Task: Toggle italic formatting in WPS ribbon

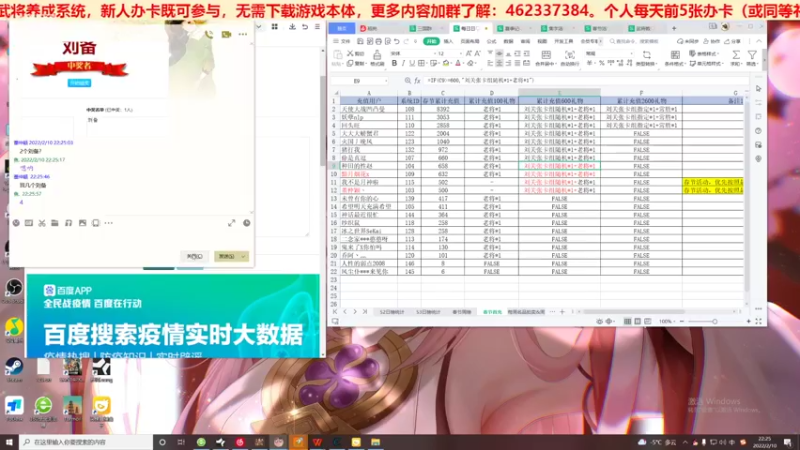Action: coord(403,63)
